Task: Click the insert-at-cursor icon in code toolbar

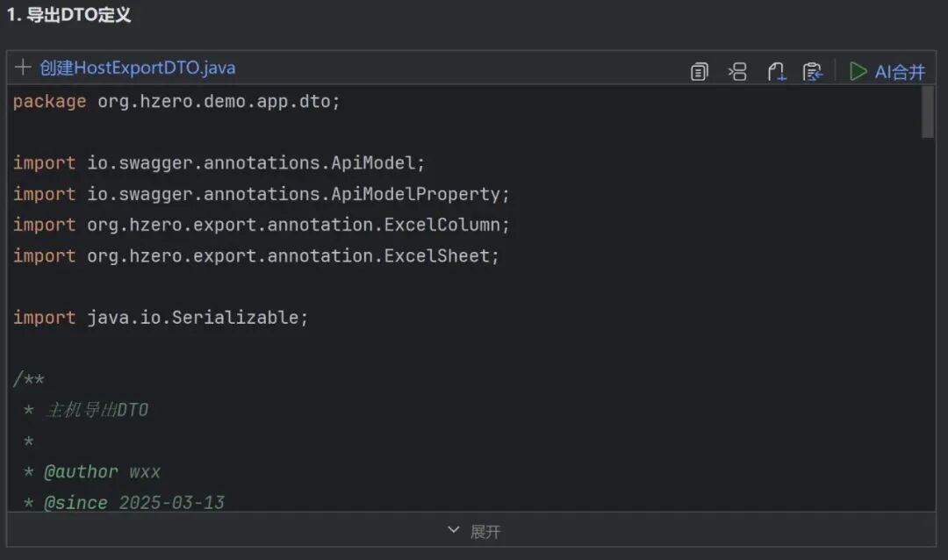Action: click(x=737, y=72)
